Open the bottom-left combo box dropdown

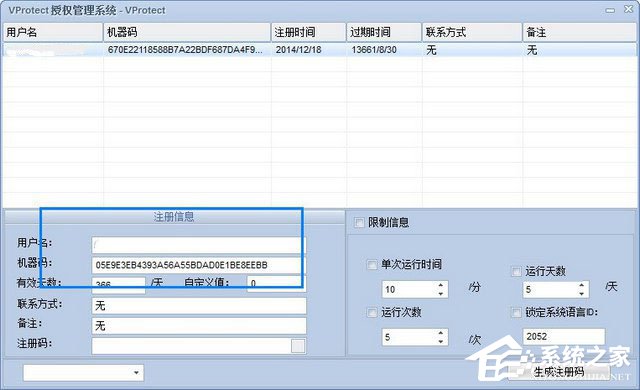(136, 372)
